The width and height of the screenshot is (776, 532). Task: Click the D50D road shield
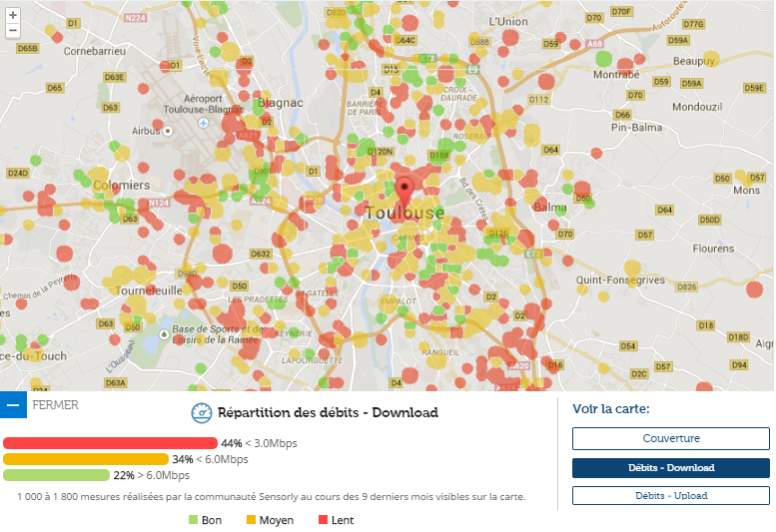[x=710, y=220]
